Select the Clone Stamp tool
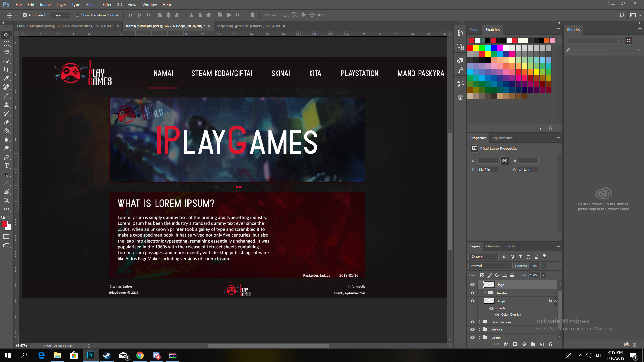 tap(6, 105)
